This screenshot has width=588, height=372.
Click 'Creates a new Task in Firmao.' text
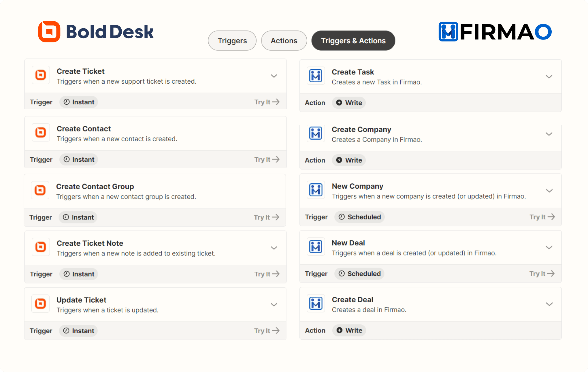pos(377,82)
